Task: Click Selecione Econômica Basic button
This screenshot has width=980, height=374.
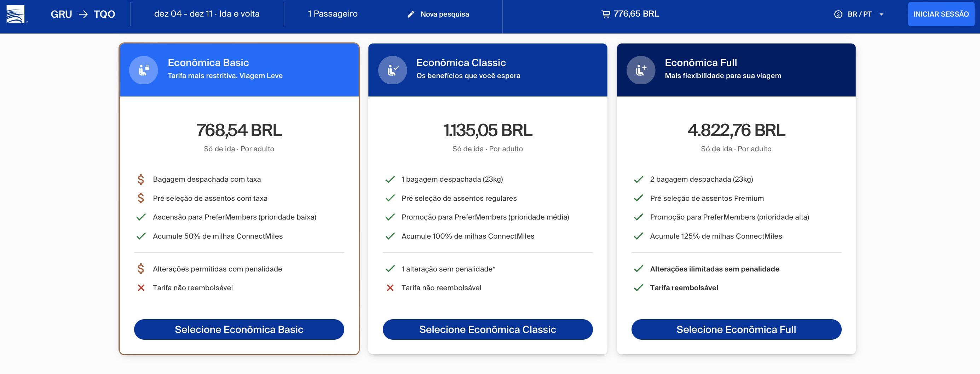Action: click(x=239, y=329)
